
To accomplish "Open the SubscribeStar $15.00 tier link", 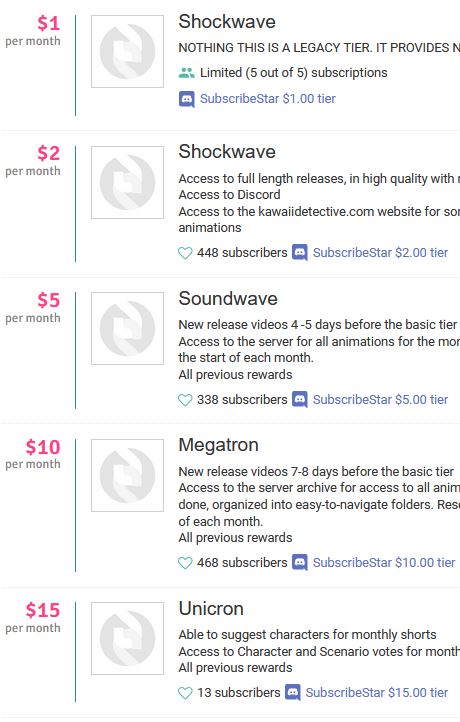I will tap(377, 692).
